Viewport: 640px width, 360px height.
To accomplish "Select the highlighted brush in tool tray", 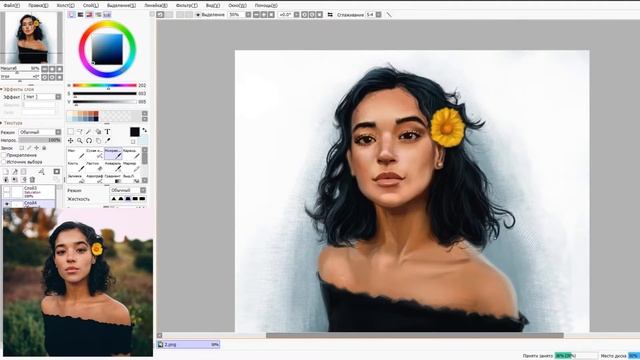I will coord(113,154).
